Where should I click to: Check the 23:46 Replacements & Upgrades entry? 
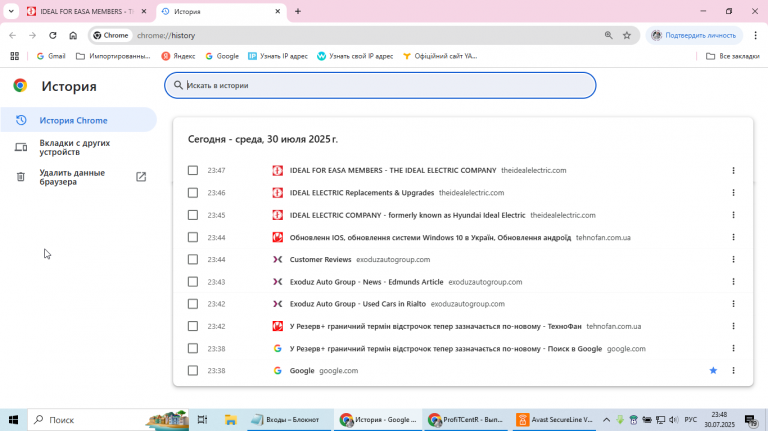[193, 192]
